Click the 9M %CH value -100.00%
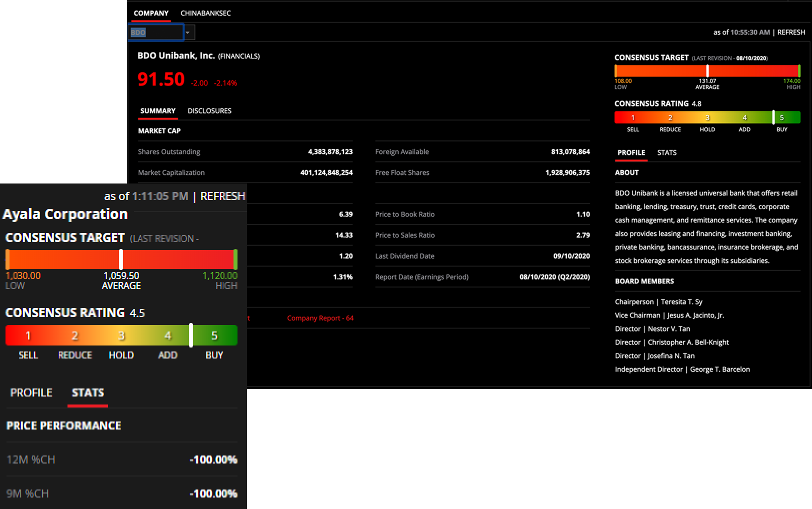This screenshot has height=509, width=812. point(213,493)
